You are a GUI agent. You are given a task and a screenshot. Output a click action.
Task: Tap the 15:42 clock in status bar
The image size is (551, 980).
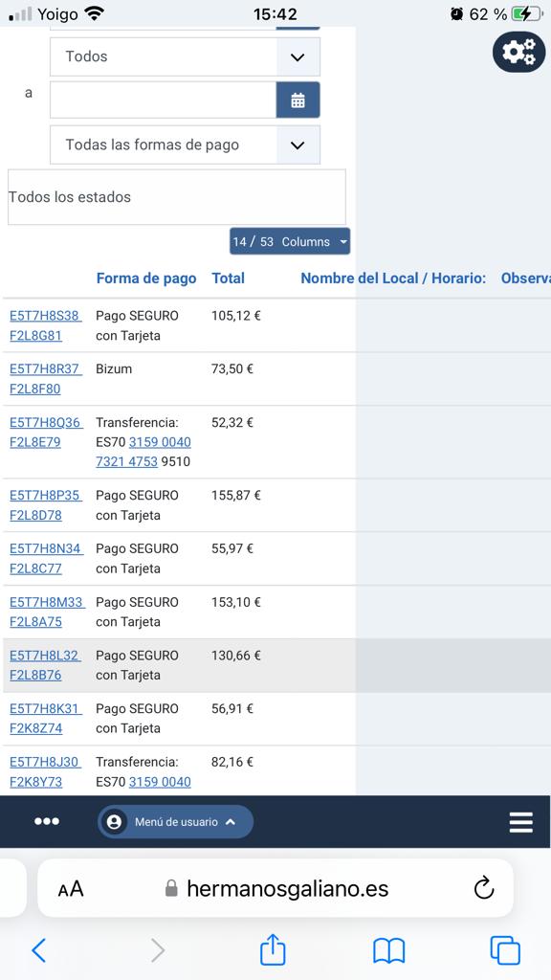coord(275,13)
